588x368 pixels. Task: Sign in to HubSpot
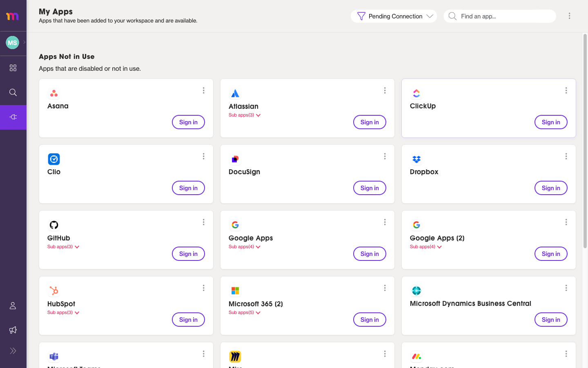click(x=188, y=320)
